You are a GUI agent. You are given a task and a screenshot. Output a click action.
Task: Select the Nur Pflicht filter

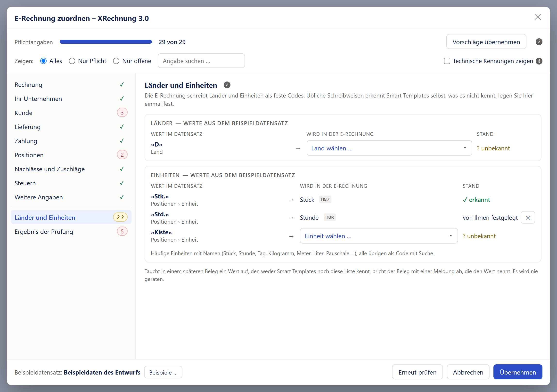[72, 61]
